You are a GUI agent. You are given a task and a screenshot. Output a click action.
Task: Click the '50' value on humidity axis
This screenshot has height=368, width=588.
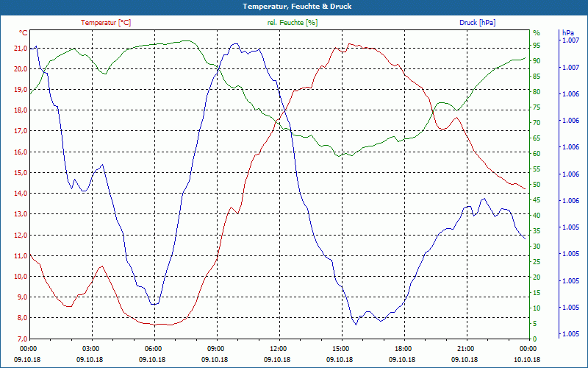[x=537, y=185]
